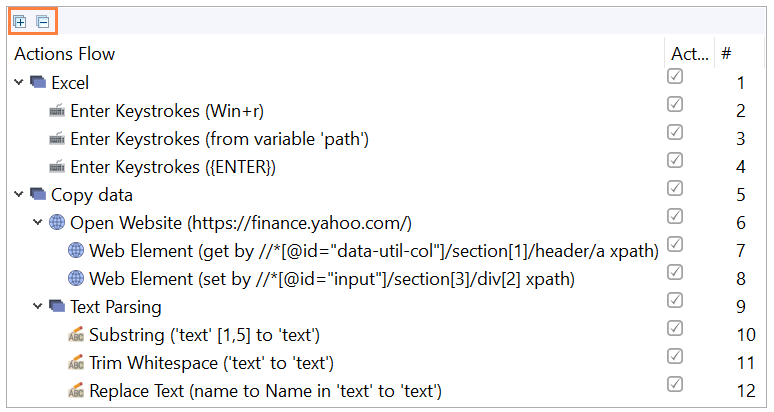Select the Web Element set by xpath row
The height and width of the screenshot is (412, 774).
point(332,279)
